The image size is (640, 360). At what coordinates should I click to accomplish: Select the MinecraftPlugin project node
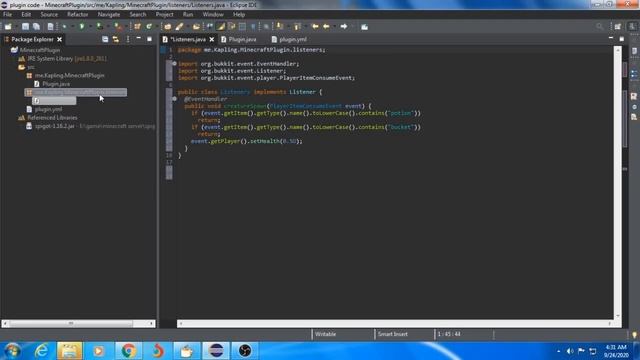pos(40,50)
